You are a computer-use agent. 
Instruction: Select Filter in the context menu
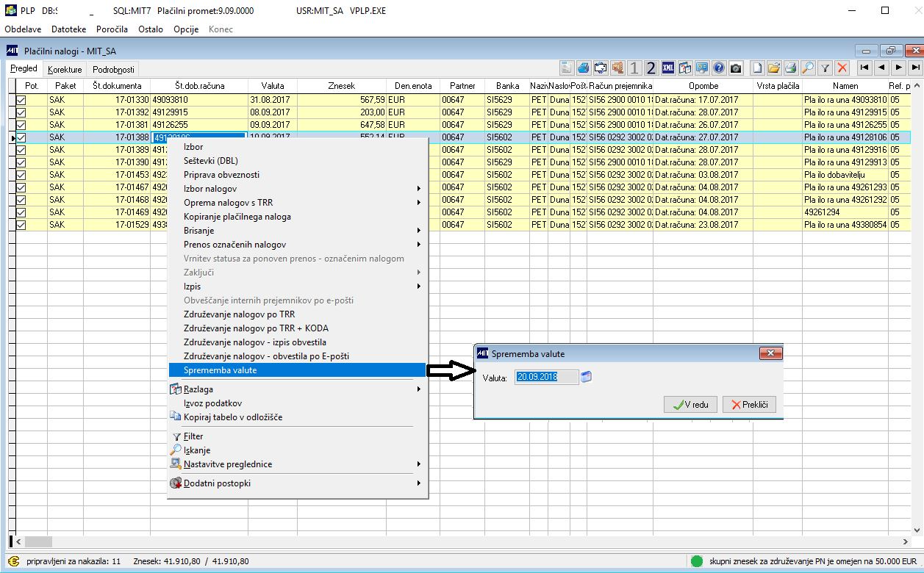(297, 436)
